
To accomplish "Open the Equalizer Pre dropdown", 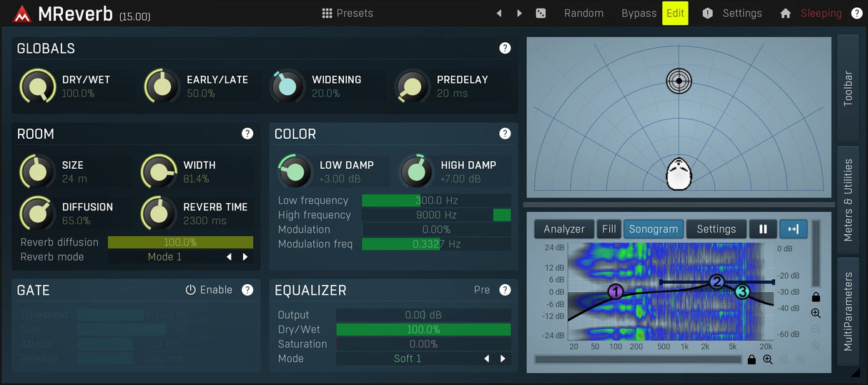I will click(x=482, y=290).
